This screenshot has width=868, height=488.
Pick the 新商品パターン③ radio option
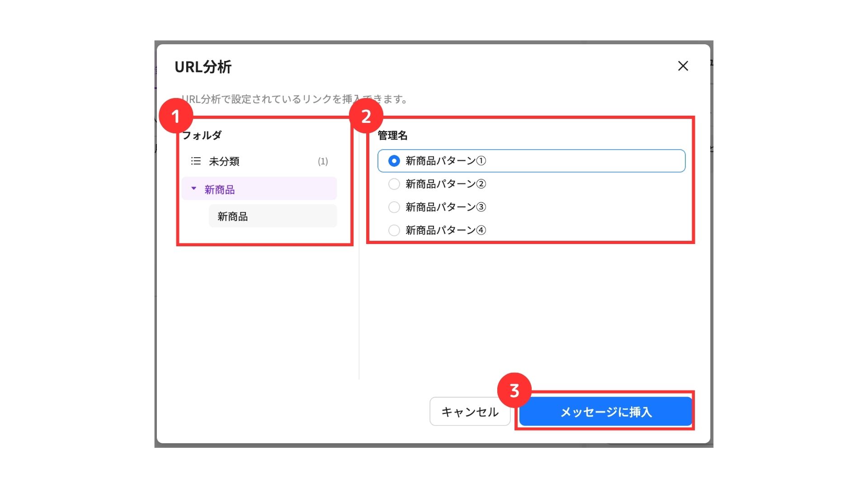point(394,207)
